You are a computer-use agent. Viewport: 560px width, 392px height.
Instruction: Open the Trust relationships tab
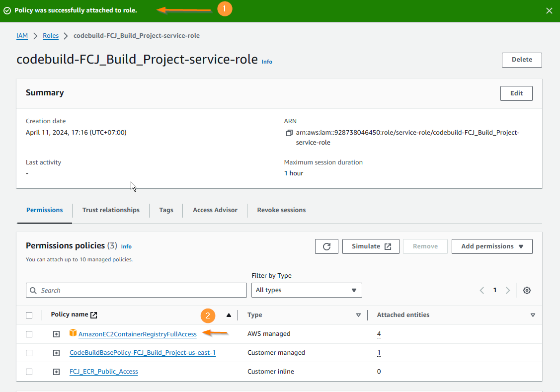[111, 210]
